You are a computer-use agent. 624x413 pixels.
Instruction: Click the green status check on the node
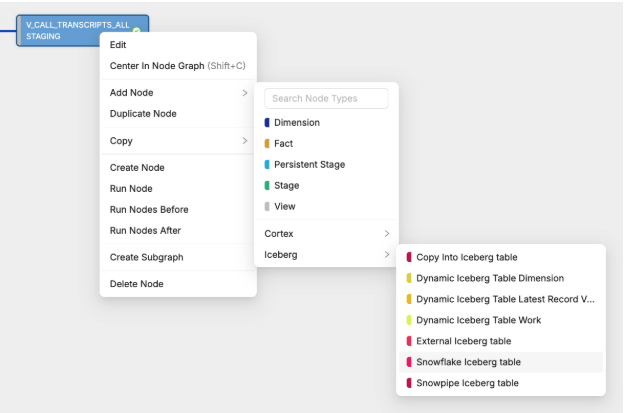(136, 31)
